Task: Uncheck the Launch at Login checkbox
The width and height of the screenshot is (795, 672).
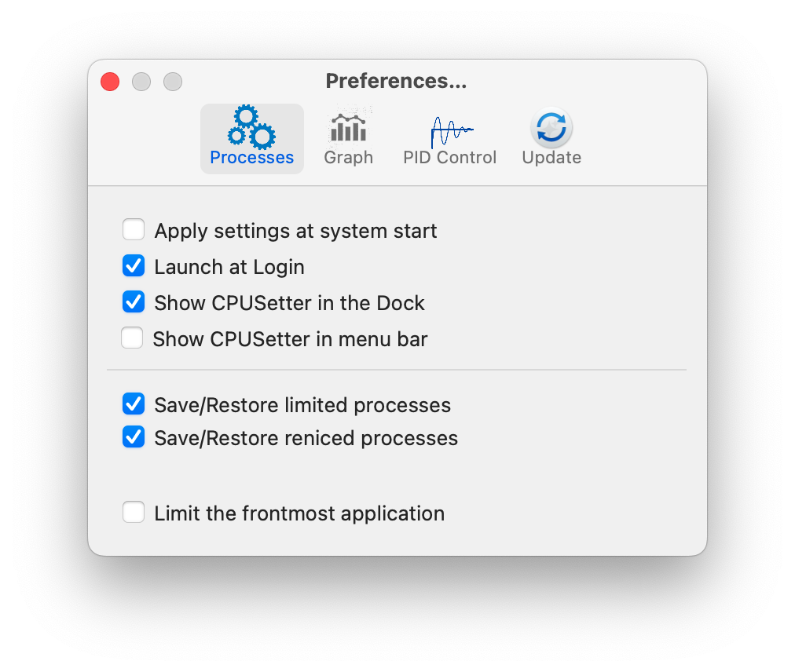Action: (134, 266)
